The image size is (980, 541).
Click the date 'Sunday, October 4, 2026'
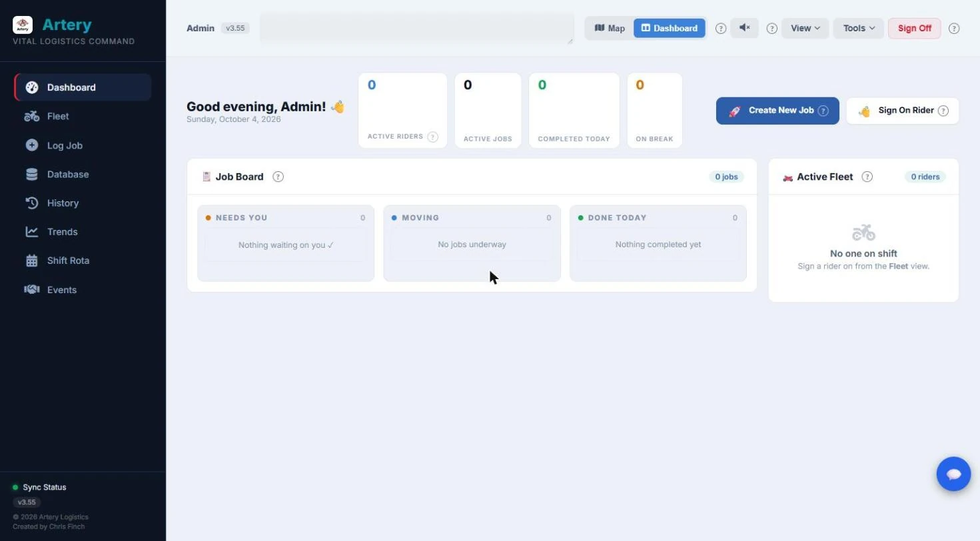coord(234,119)
